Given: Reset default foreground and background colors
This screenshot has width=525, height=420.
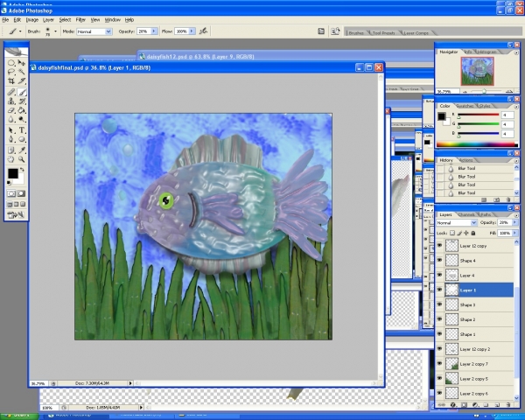Looking at the screenshot, I should (9, 183).
